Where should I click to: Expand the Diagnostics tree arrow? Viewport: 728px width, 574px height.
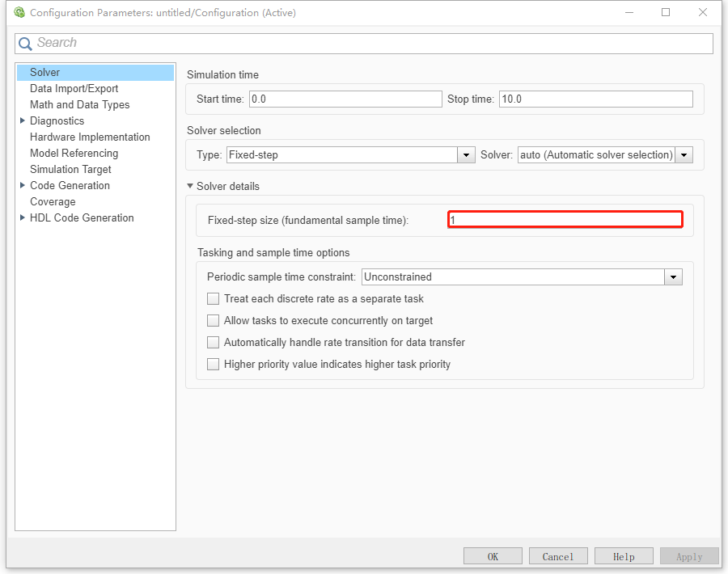23,120
